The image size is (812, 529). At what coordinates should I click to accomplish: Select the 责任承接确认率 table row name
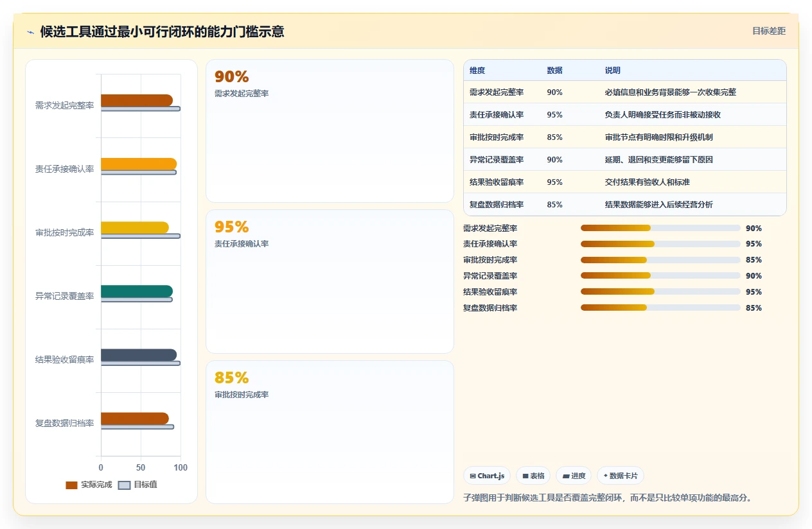coord(497,115)
